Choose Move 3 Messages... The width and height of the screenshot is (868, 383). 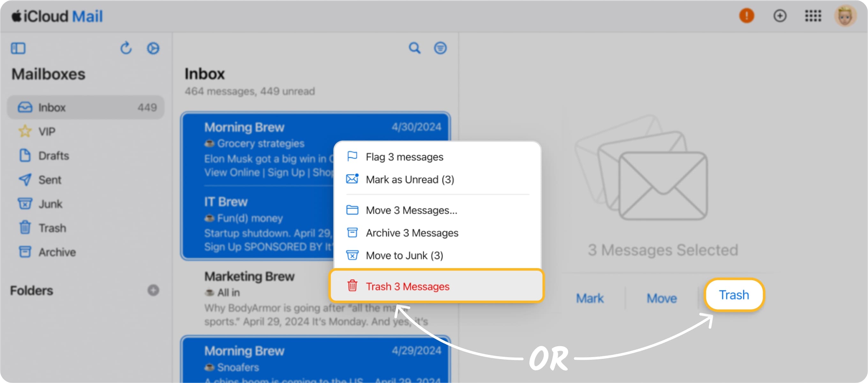[437, 210]
